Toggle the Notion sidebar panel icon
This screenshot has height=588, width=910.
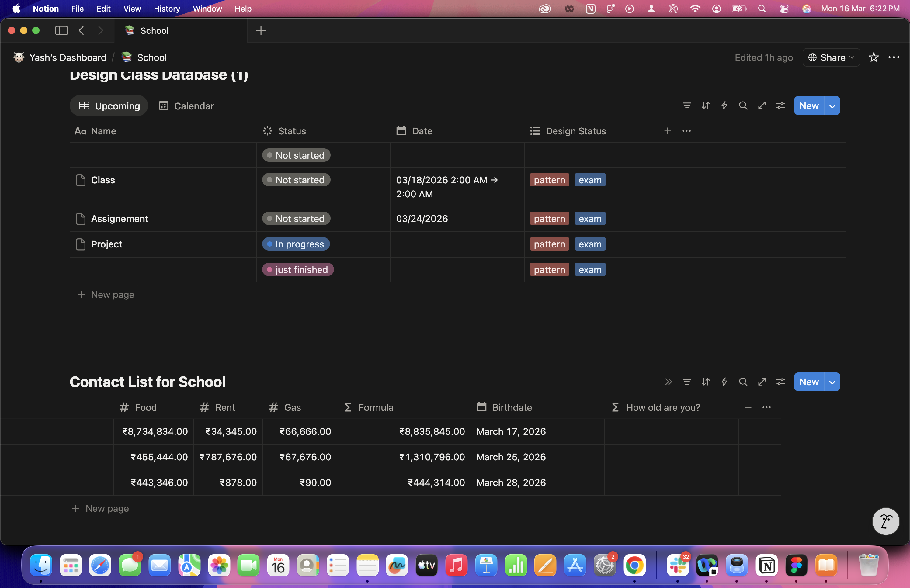[x=61, y=30]
